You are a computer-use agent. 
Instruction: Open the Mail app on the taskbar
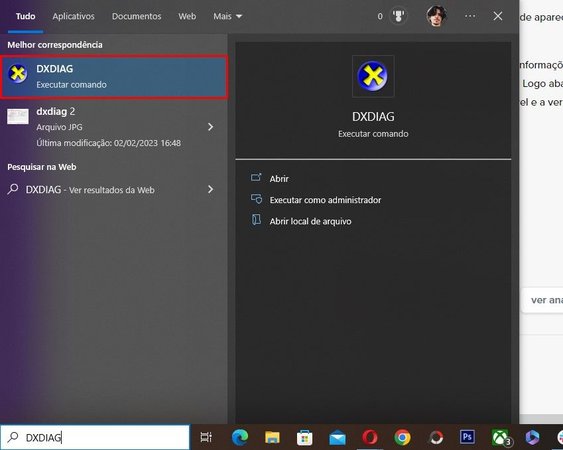[337, 437]
